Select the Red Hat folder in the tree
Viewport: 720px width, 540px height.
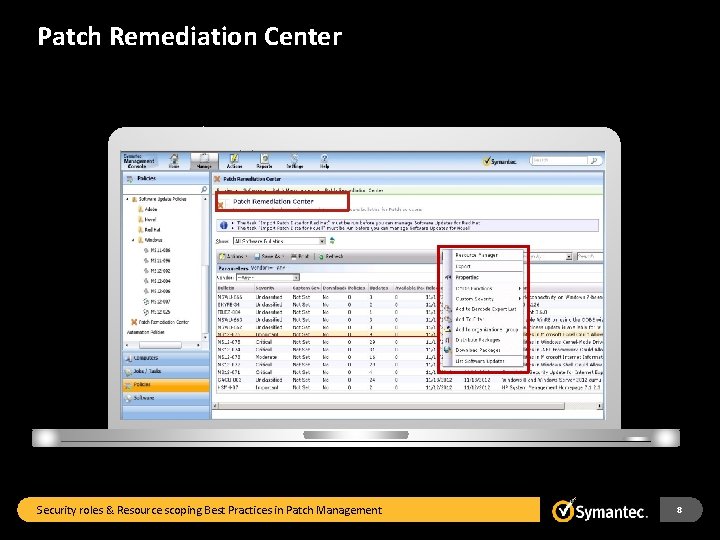(x=149, y=230)
